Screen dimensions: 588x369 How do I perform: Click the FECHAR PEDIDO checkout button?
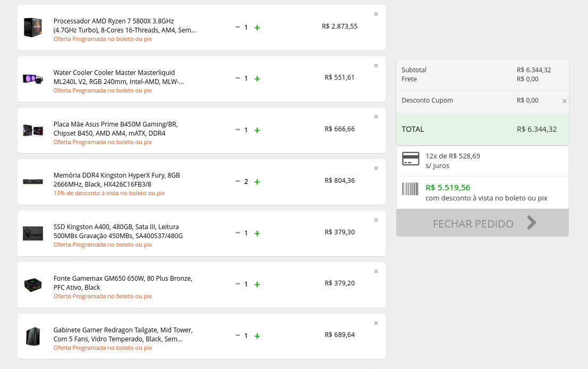click(x=483, y=223)
